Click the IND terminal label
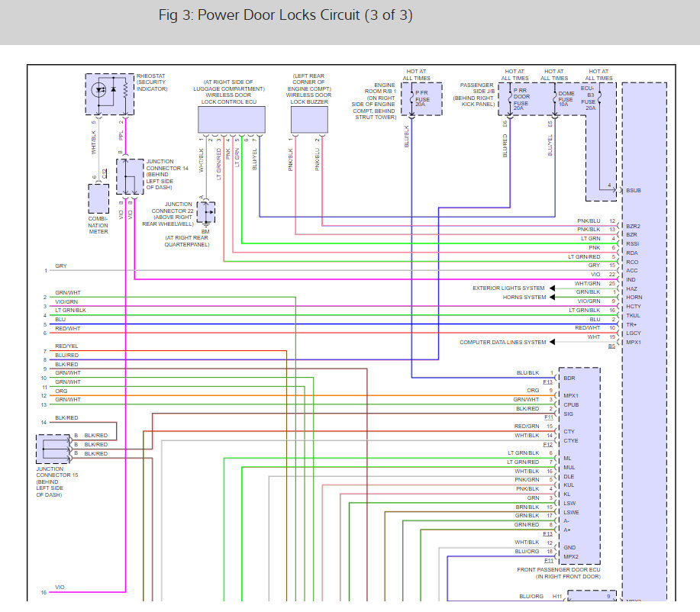This screenshot has height=612, width=700. click(631, 280)
